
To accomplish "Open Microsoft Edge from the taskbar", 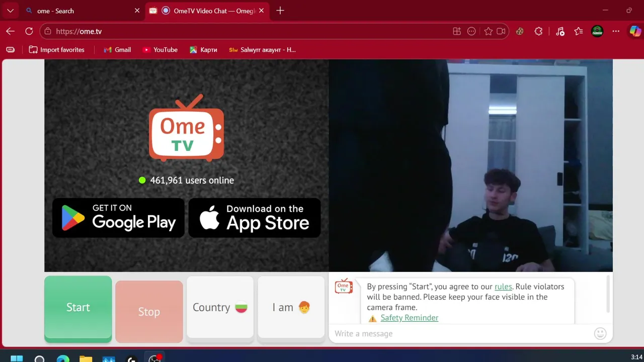I will [x=63, y=358].
